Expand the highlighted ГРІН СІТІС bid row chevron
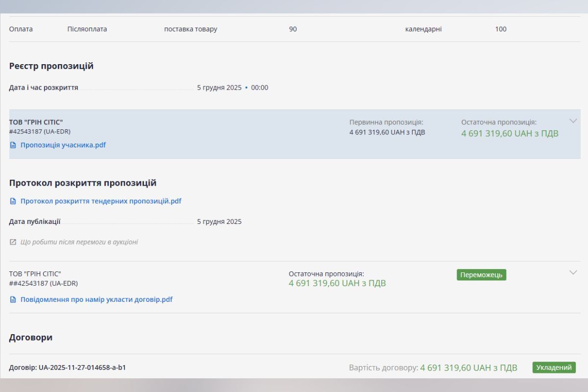This screenshot has height=392, width=588. 573,121
